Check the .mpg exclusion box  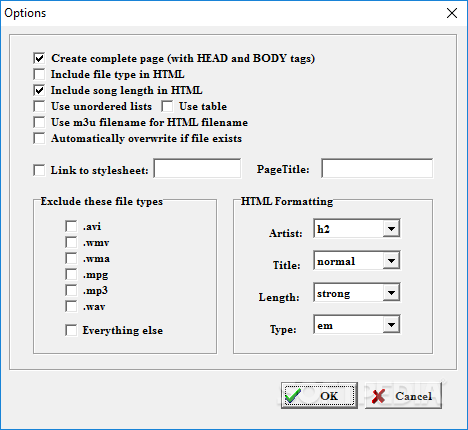point(71,274)
